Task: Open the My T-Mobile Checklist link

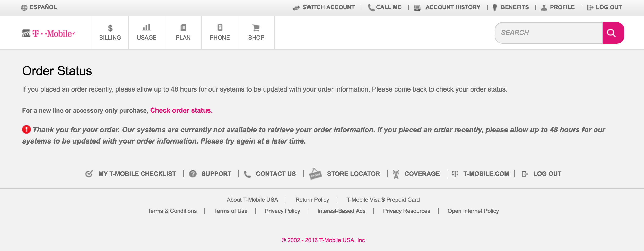Action: point(137,174)
